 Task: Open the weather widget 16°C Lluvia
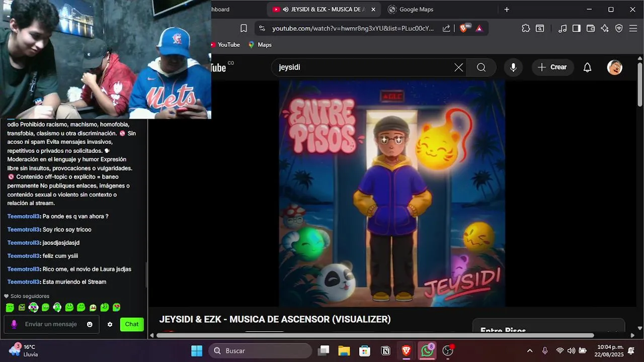(23, 350)
